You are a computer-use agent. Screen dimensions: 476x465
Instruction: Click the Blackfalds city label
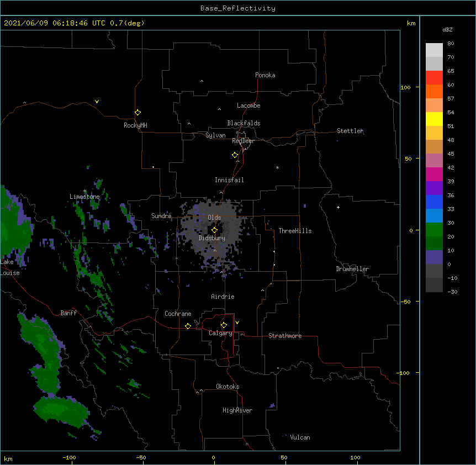pos(244,123)
